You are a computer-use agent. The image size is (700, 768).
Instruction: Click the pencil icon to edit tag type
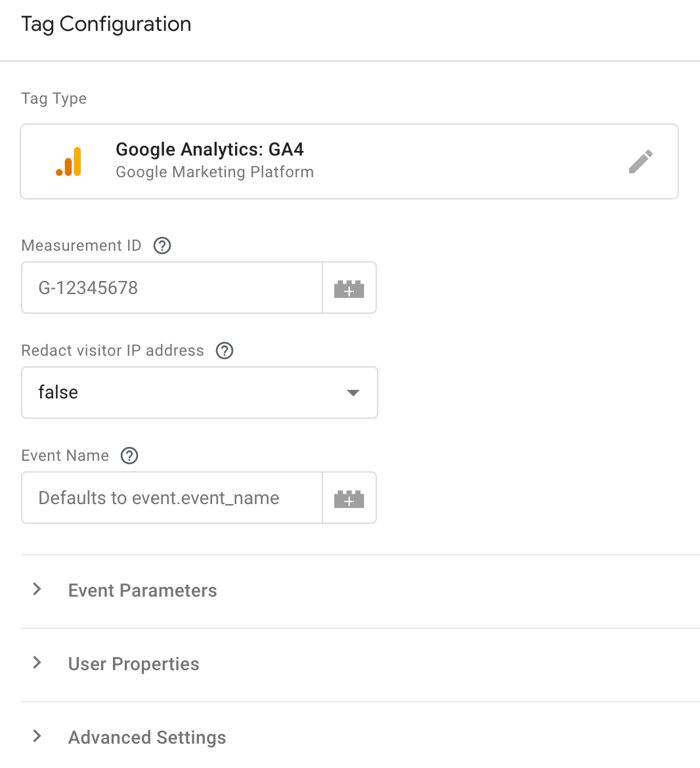[640, 161]
